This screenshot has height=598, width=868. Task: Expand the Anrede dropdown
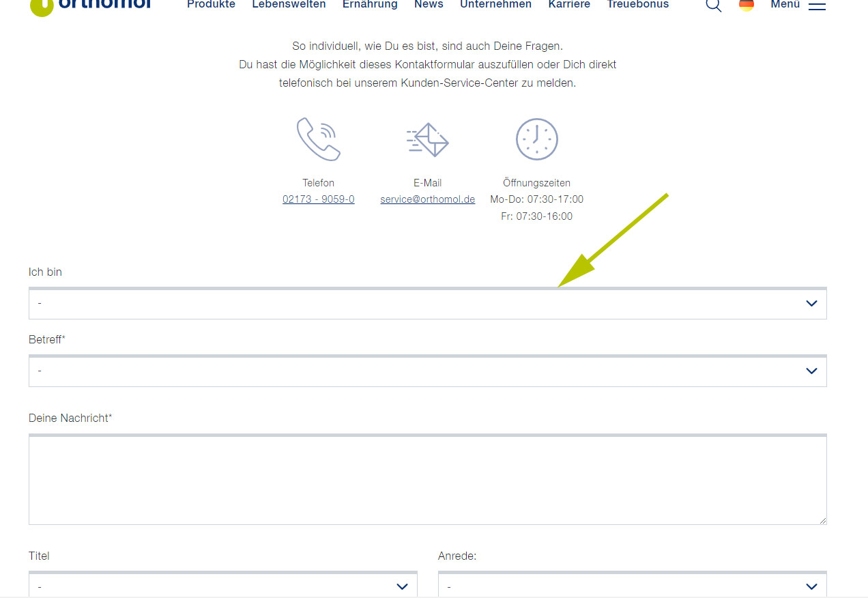click(x=633, y=584)
